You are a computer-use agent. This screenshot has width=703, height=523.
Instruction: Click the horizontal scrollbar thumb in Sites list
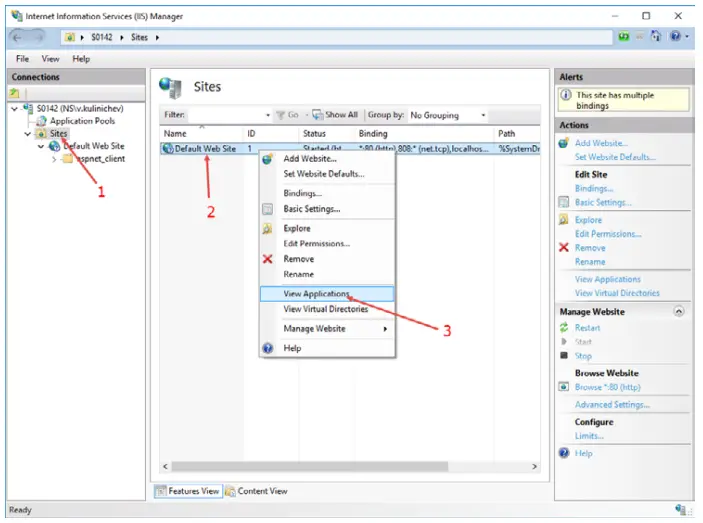click(309, 467)
